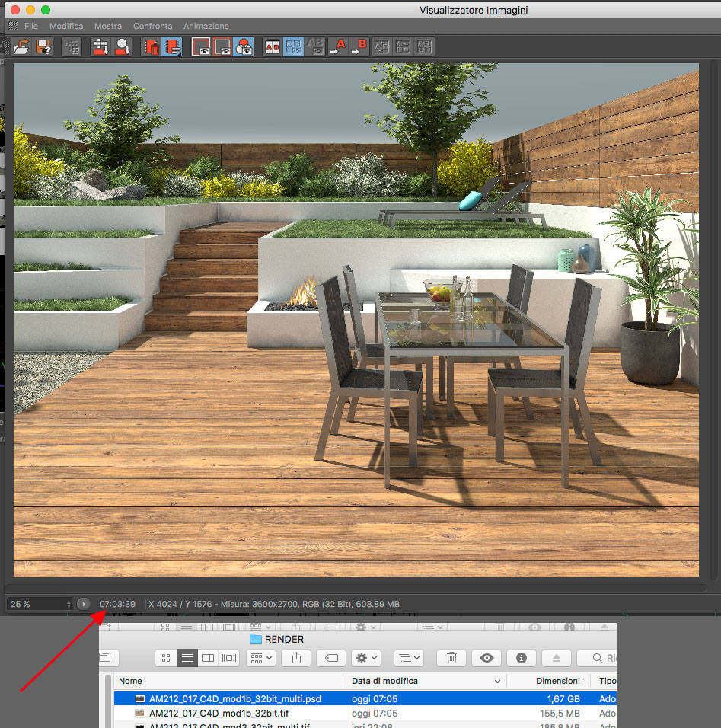Open the Finder gear action menu

pyautogui.click(x=366, y=658)
